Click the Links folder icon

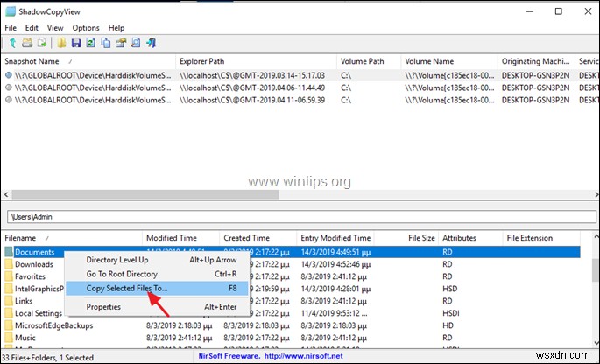tap(9, 301)
